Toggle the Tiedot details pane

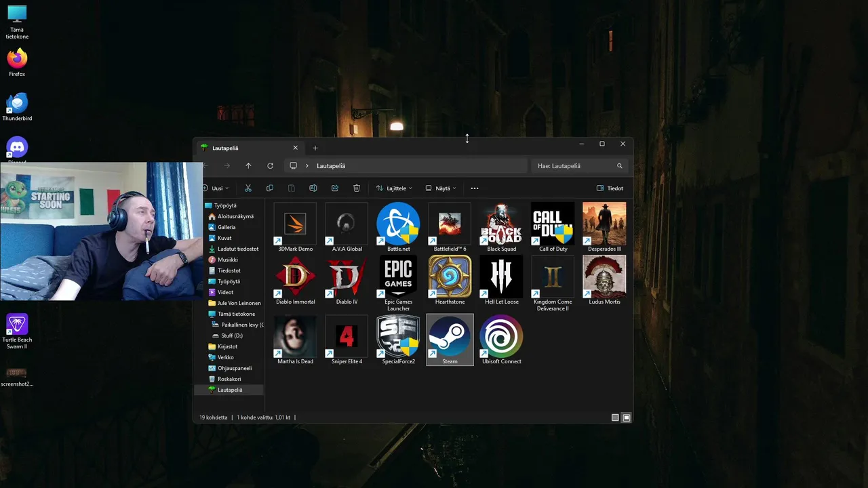click(x=610, y=188)
